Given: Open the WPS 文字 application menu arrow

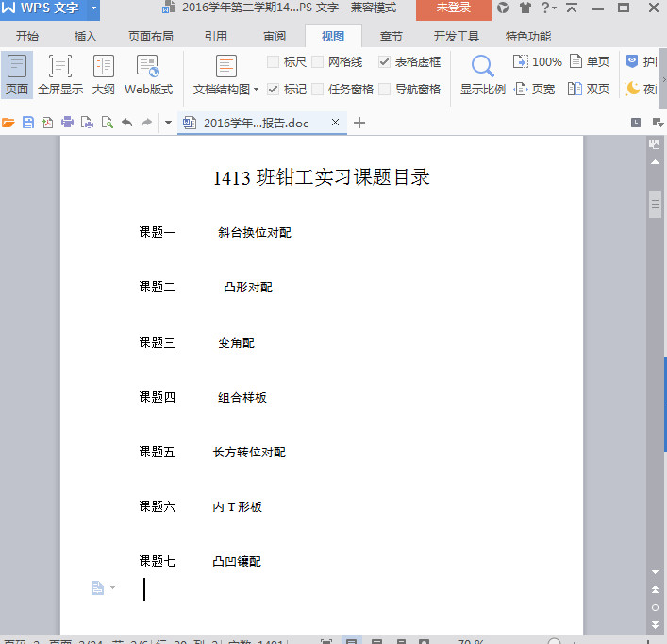Looking at the screenshot, I should [x=93, y=8].
